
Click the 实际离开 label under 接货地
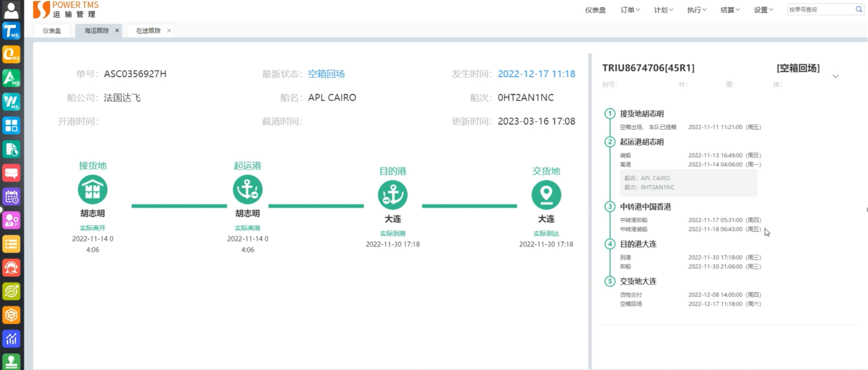point(93,228)
